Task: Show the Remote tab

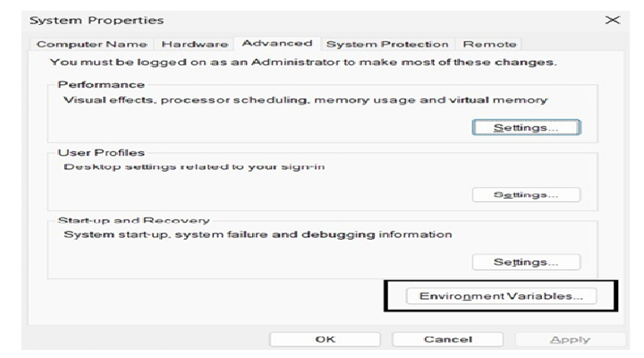Action: tap(489, 44)
